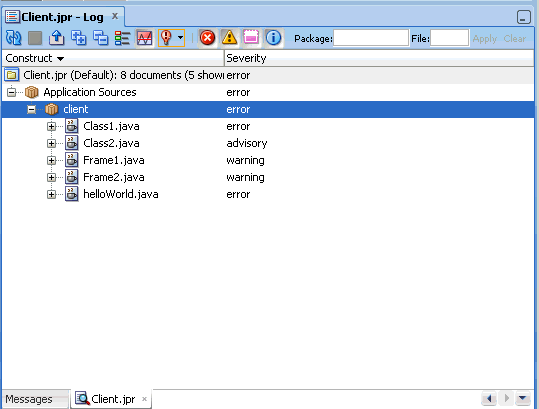The width and height of the screenshot is (539, 409).
Task: Click the scroll tabs right arrow
Action: point(506,398)
